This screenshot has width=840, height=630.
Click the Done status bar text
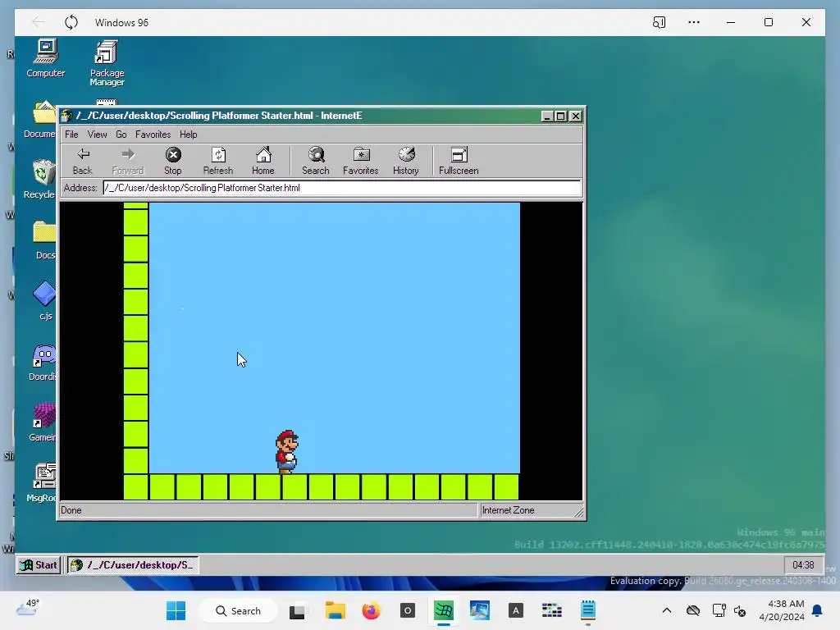pyautogui.click(x=71, y=510)
